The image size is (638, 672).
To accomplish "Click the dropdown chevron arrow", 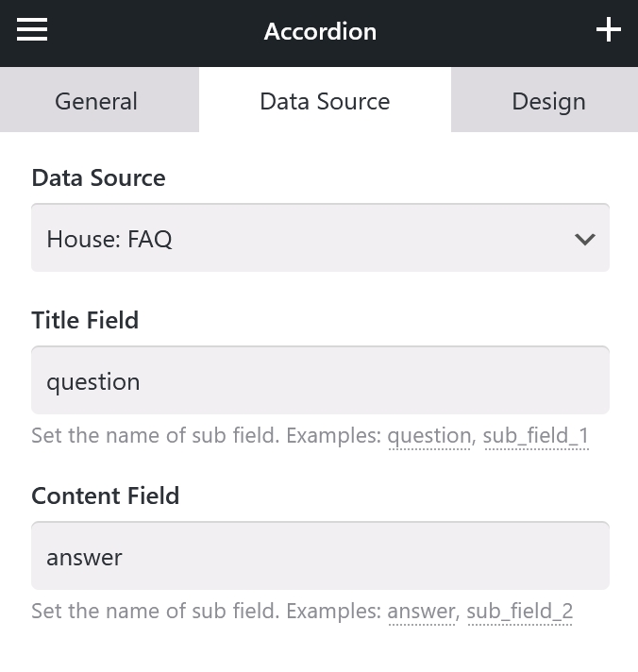I will [x=585, y=239].
